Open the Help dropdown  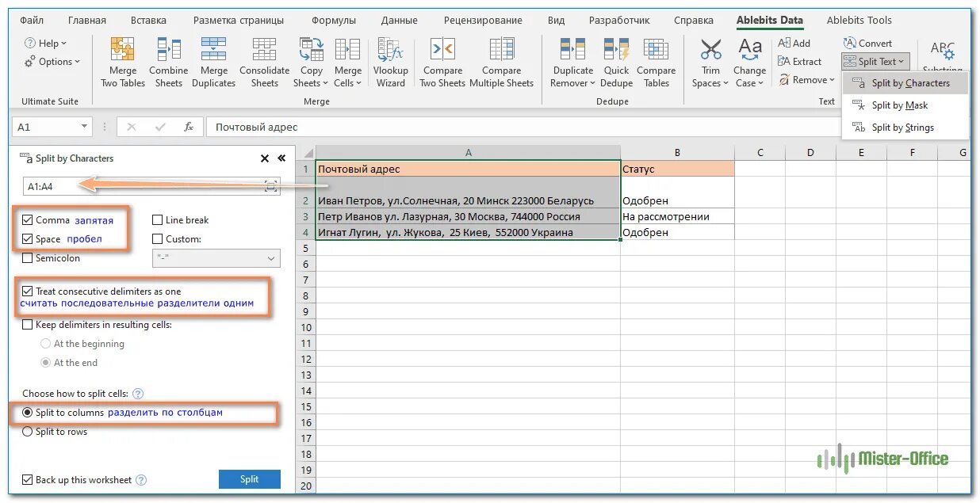(45, 44)
